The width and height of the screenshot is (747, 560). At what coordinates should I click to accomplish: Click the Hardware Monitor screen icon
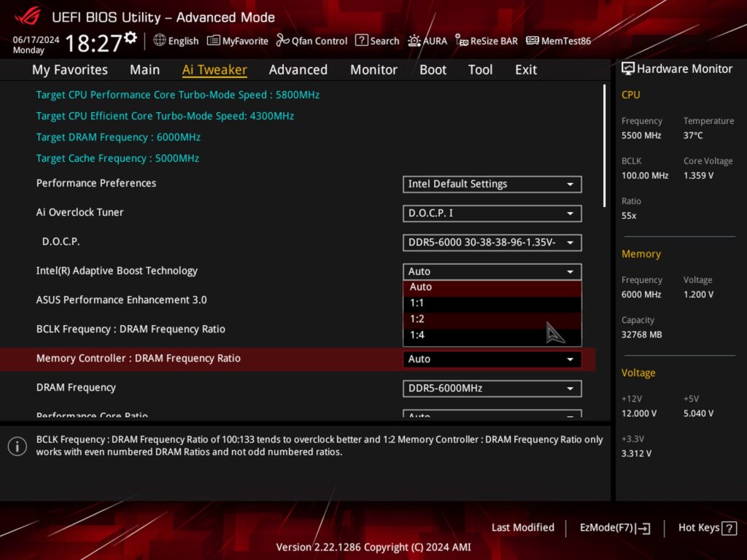click(628, 69)
